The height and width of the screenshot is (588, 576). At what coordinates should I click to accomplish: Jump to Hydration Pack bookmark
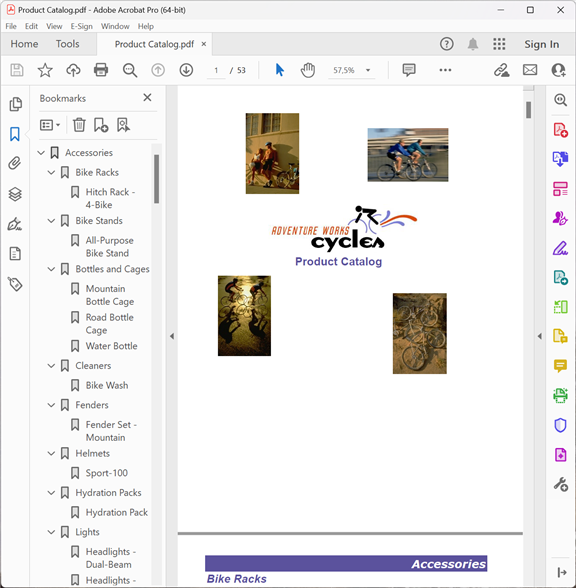pyautogui.click(x=117, y=513)
